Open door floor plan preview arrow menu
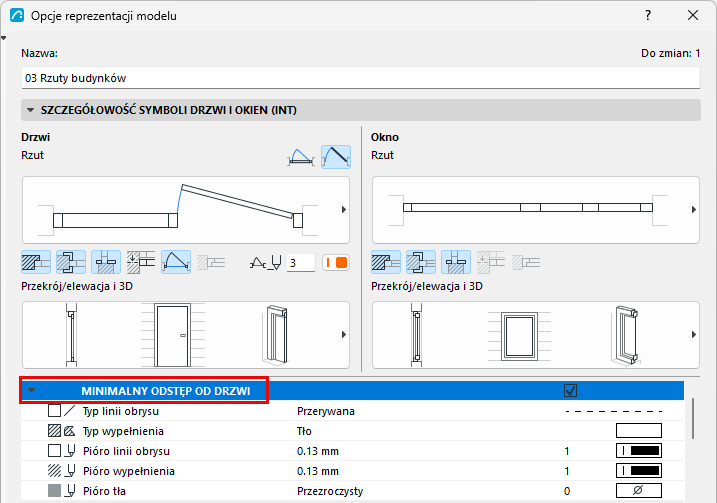Screen dimensions: 717x503 point(344,209)
